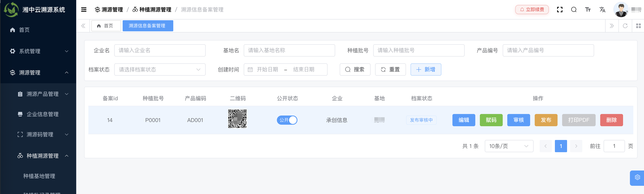
Task: Open the 档案状态 dropdown
Action: click(x=160, y=70)
